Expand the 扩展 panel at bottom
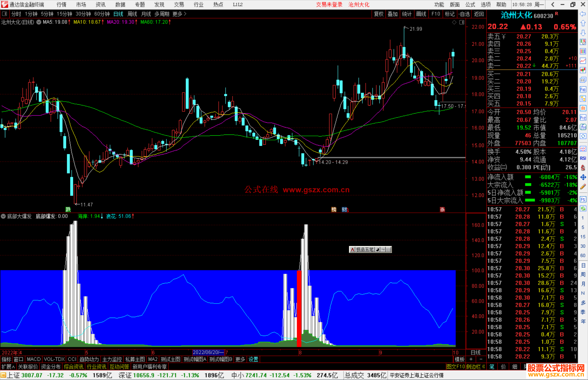588x380 pixels. coord(8,367)
